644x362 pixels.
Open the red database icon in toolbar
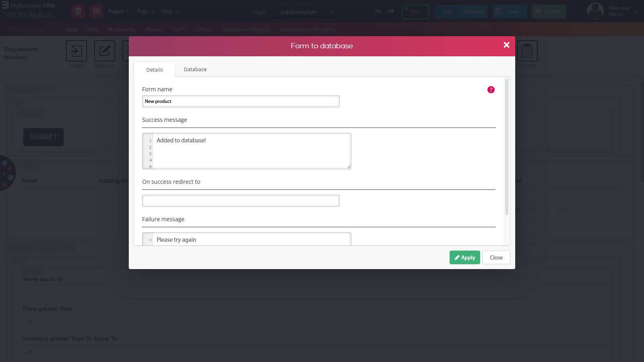pos(78,11)
